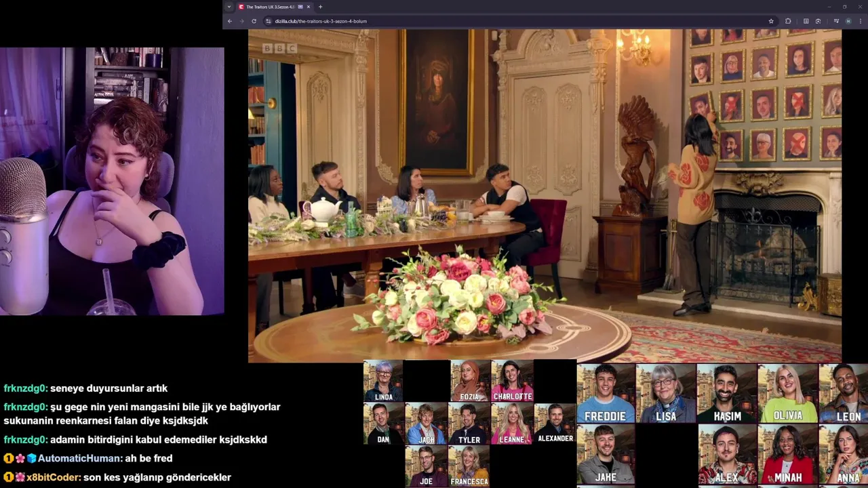Screen dimensions: 868x488
Task: Click chat message starting "şu gege nin yeni mangasini"
Action: pyautogui.click(x=142, y=413)
